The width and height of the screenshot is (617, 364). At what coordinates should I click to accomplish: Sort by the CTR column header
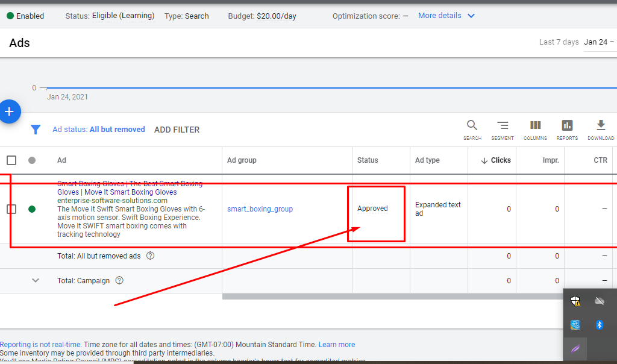(x=601, y=160)
